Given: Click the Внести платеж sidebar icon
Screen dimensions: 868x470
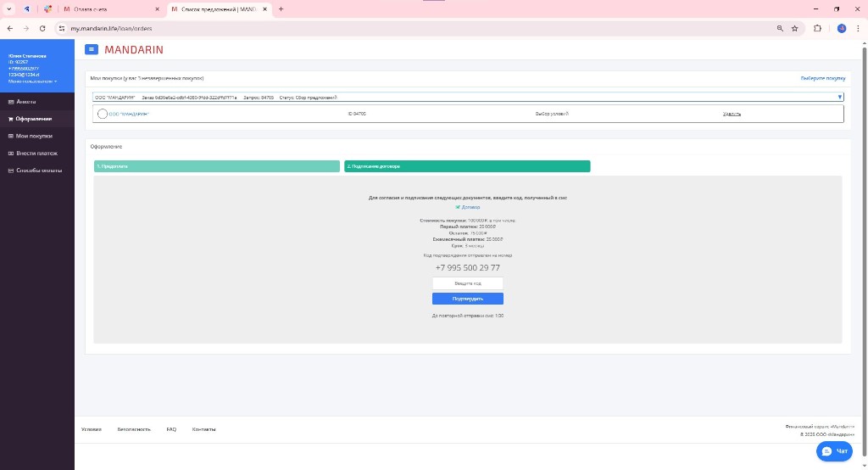Looking at the screenshot, I should pyautogui.click(x=11, y=154).
